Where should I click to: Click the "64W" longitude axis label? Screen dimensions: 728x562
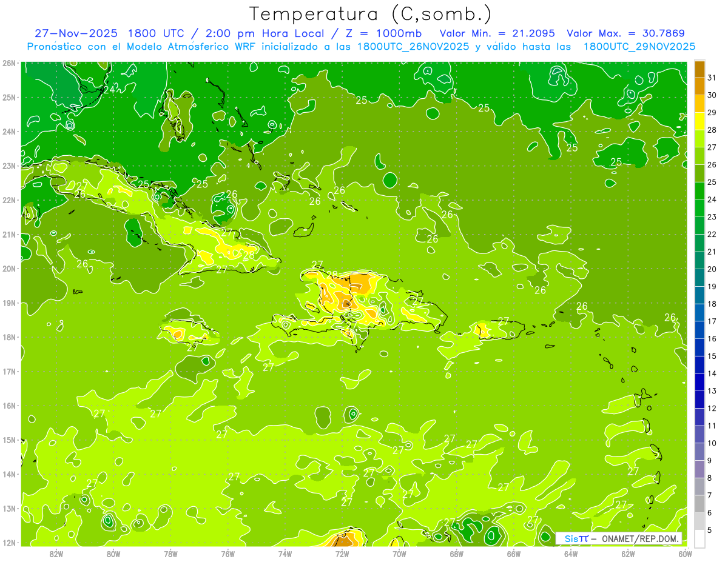click(571, 554)
